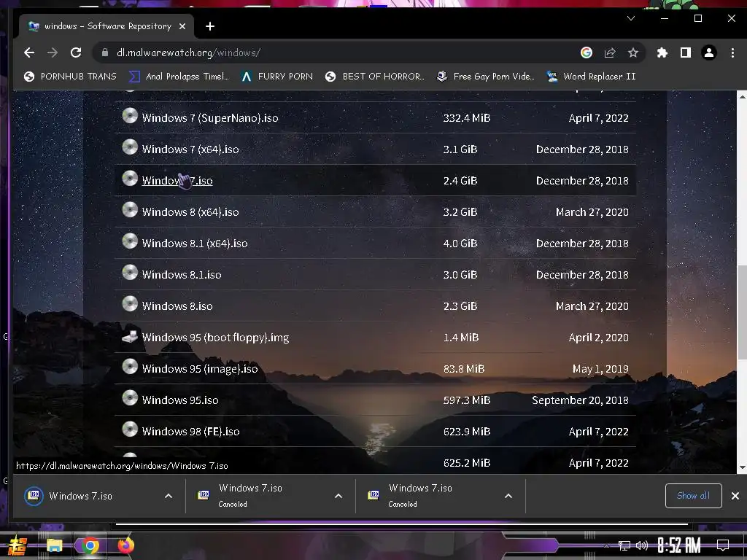747x560 pixels.
Task: Open the volume control in the system tray
Action: pyautogui.click(x=642, y=545)
